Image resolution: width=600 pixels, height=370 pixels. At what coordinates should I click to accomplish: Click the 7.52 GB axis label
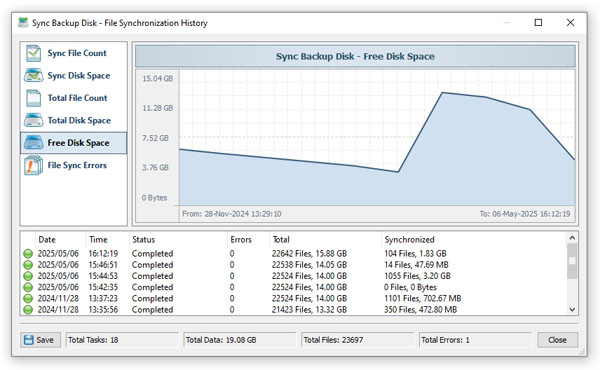(x=155, y=138)
